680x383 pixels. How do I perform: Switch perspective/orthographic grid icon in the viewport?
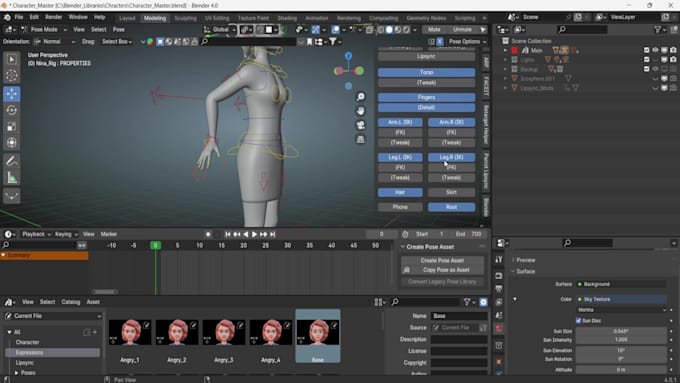click(360, 140)
